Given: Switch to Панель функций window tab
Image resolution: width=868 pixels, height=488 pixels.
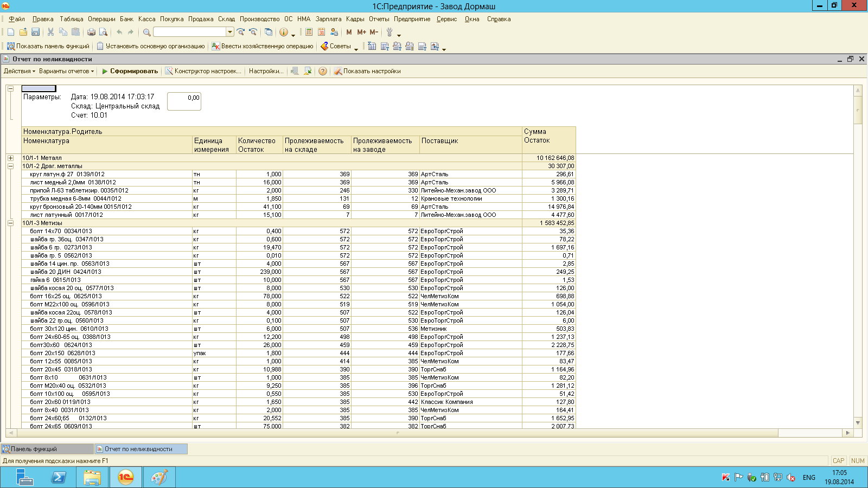Looking at the screenshot, I should click(x=47, y=449).
